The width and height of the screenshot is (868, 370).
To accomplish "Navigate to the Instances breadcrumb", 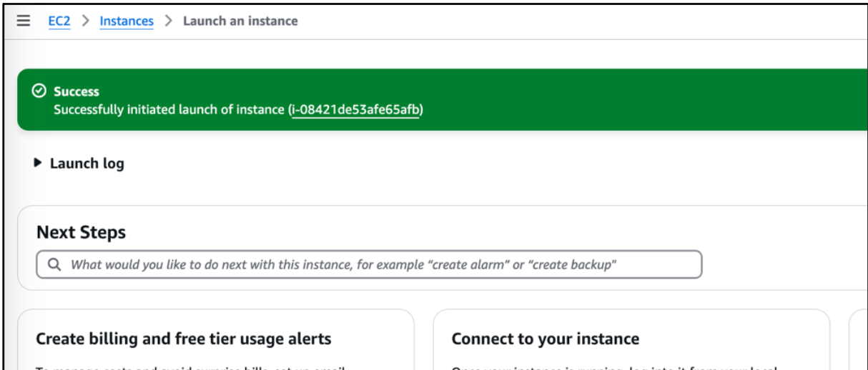I will pyautogui.click(x=127, y=21).
